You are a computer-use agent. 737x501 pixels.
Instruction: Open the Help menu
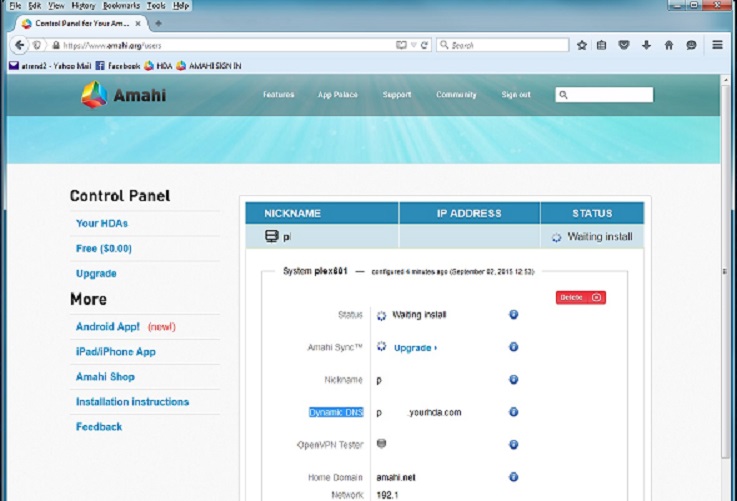[181, 6]
